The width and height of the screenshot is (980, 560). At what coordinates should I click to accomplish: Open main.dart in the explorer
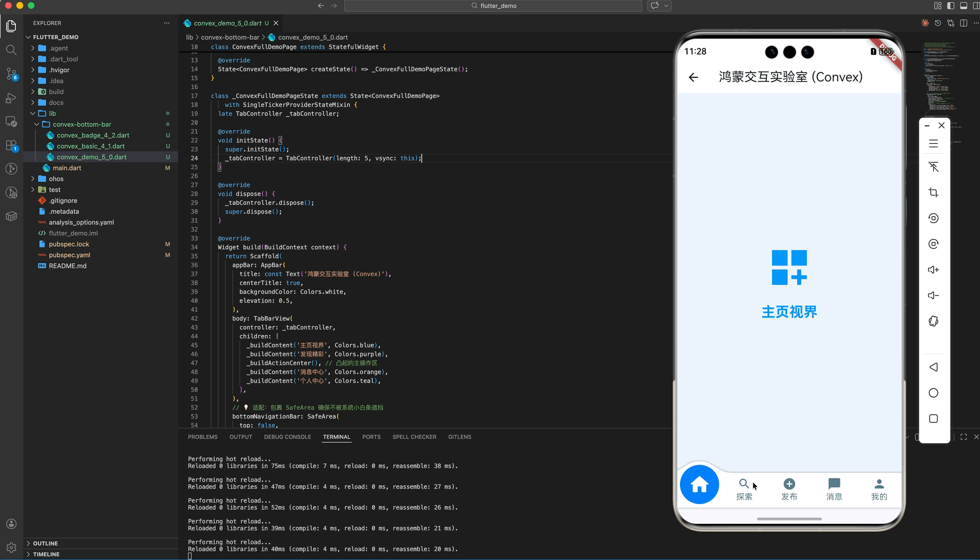67,168
